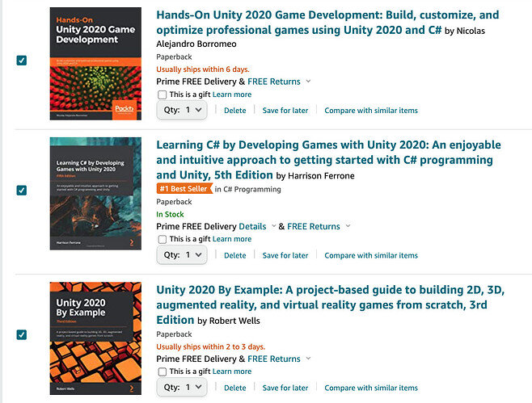532x403 pixels.
Task: Delete Unity 2020 By Example from cart
Action: pyautogui.click(x=234, y=388)
